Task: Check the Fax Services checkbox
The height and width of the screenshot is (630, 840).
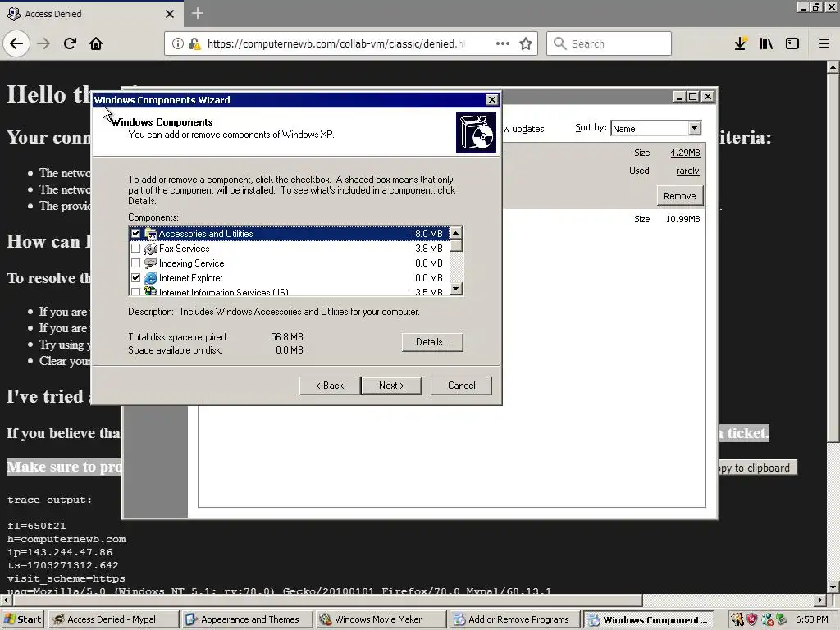Action: tap(135, 249)
